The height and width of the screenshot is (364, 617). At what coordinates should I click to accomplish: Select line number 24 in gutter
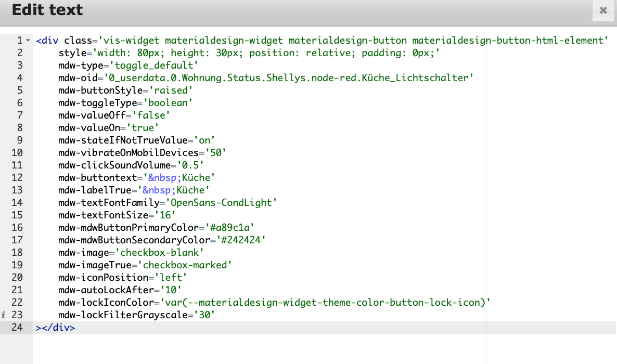[x=17, y=328]
